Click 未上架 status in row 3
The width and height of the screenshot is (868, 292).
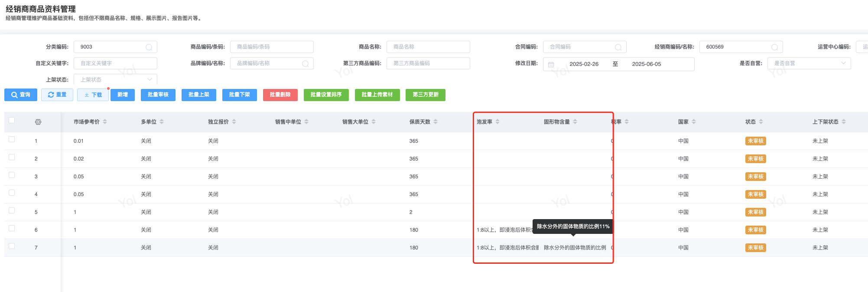pyautogui.click(x=820, y=177)
